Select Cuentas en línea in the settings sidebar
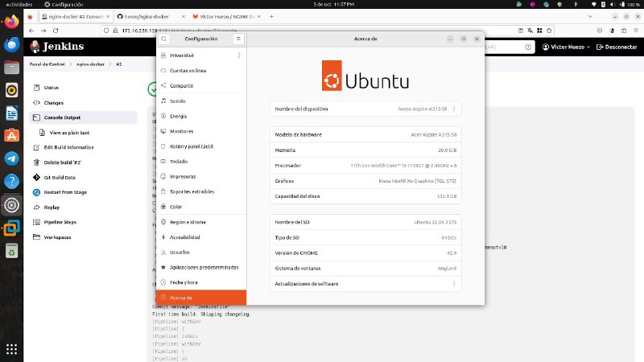The image size is (644, 362). (201, 71)
